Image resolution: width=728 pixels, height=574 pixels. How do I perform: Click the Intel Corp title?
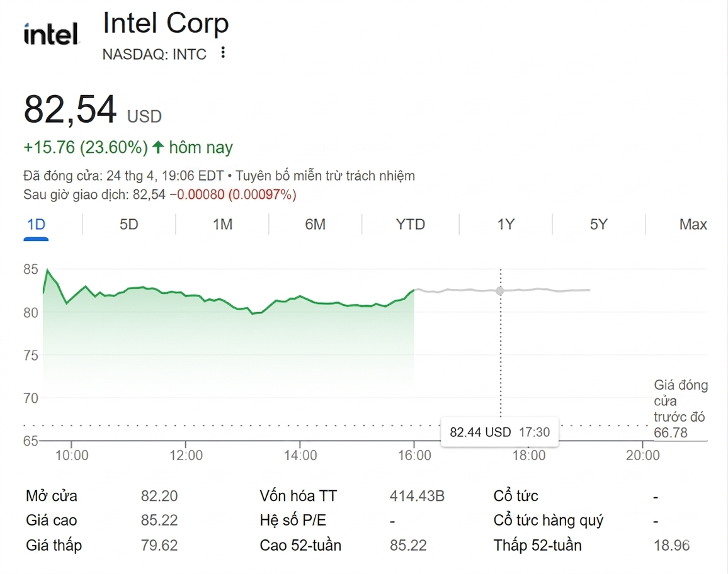pyautogui.click(x=166, y=25)
